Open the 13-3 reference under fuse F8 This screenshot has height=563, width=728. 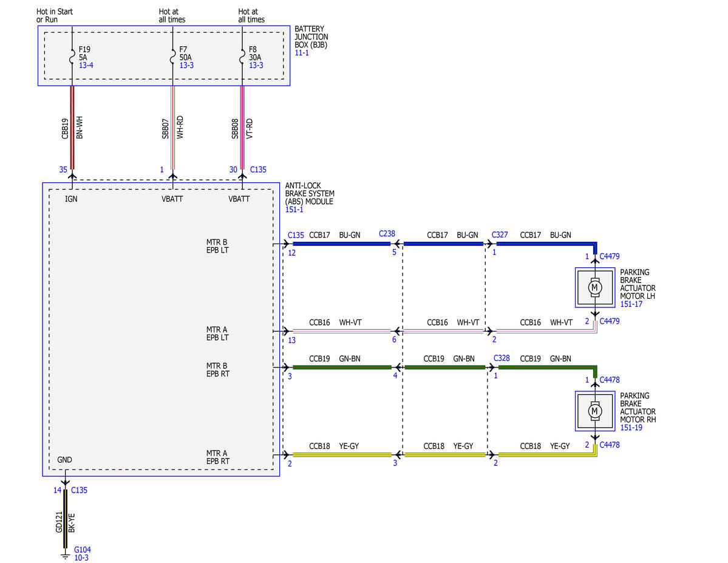point(256,66)
